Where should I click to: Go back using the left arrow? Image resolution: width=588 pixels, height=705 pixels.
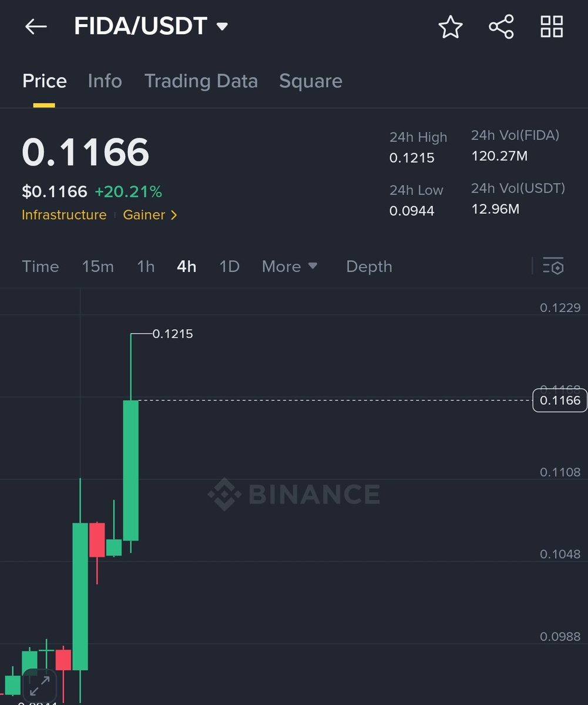click(x=36, y=26)
